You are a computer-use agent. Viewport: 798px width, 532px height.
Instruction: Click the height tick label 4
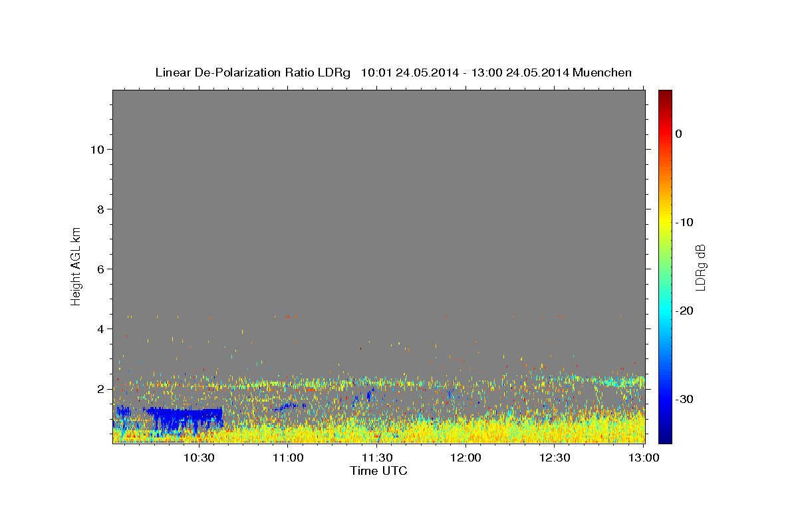[101, 329]
